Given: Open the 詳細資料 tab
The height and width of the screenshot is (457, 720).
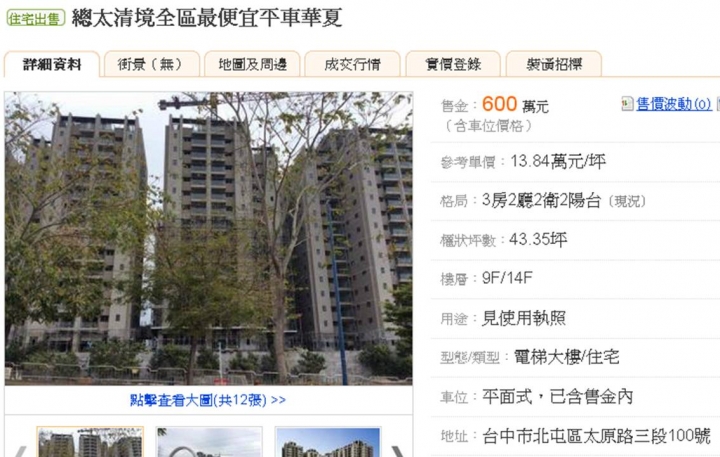Looking at the screenshot, I should tap(51, 64).
